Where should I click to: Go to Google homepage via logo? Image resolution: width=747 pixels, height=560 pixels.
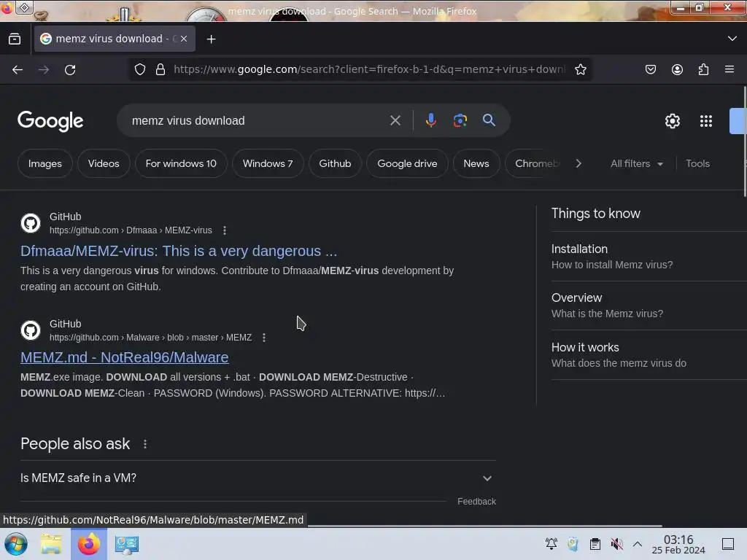(x=50, y=121)
